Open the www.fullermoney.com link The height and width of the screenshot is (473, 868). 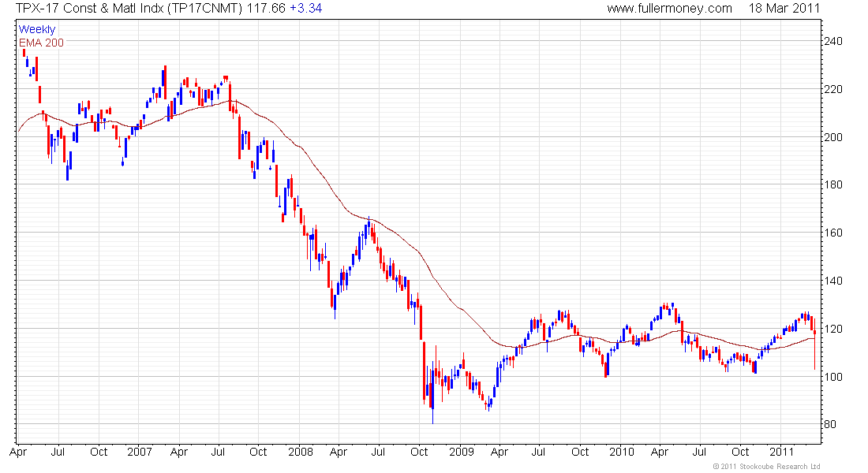(669, 9)
